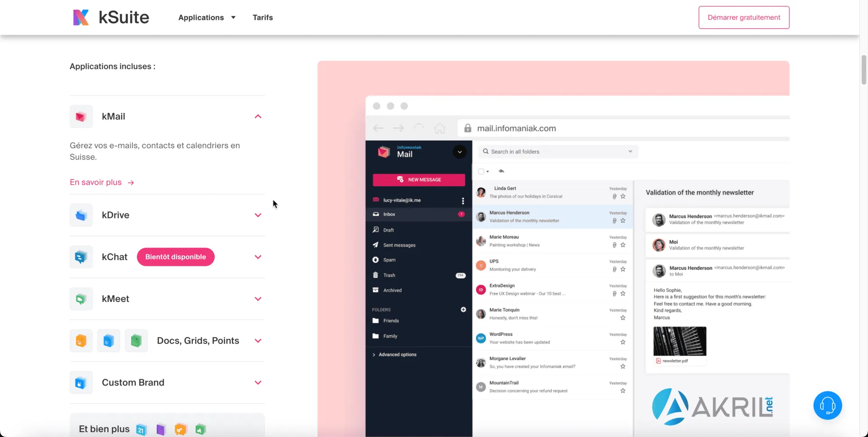Click Démarrer gratuitement button
Screen dimensions: 868x437
744,18
